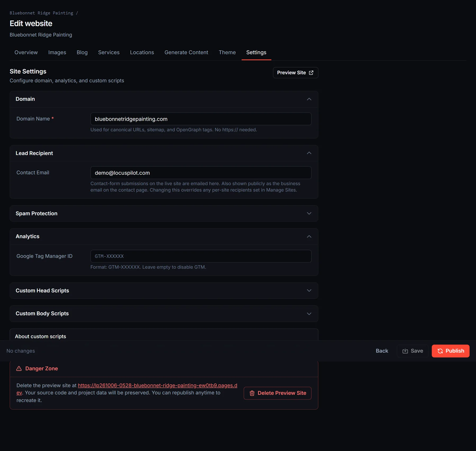The image size is (476, 451).
Task: Select the Settings tab
Action: 256,52
